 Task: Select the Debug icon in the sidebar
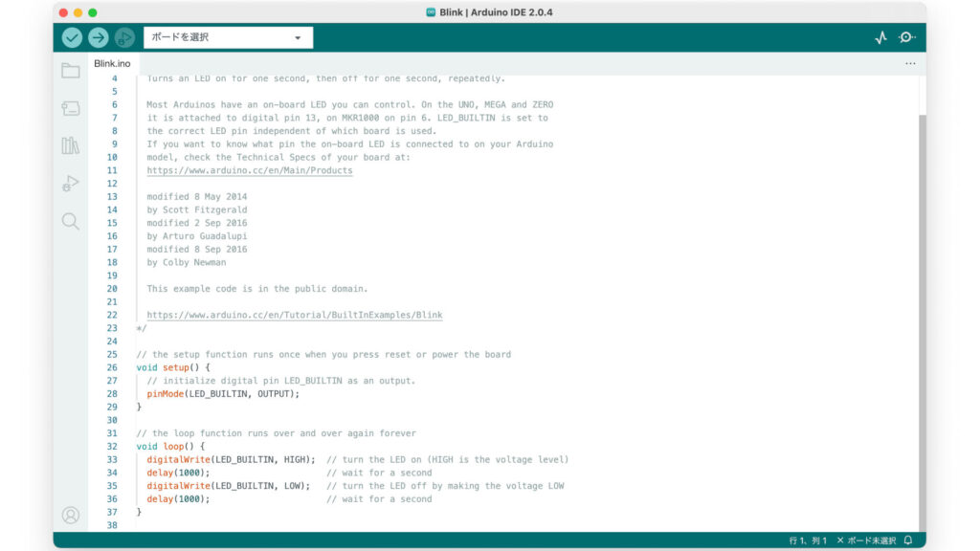70,183
